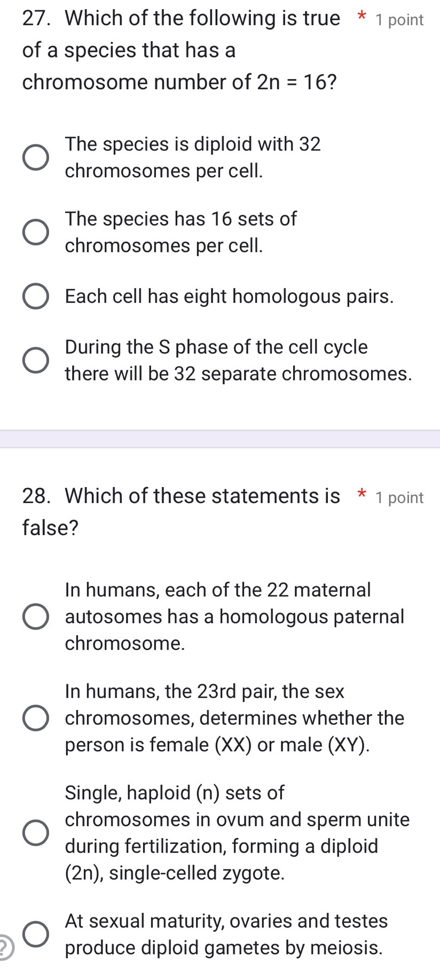The image size is (440, 980).
Task: Select radio for 'diploid with 32 chromosomes' option
Action: point(36,158)
